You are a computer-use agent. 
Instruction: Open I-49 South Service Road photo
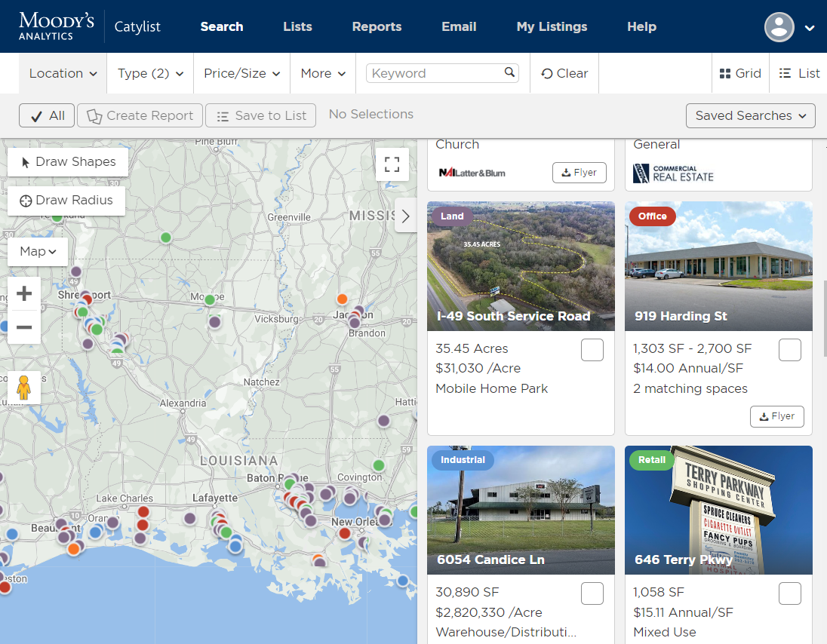point(521,266)
